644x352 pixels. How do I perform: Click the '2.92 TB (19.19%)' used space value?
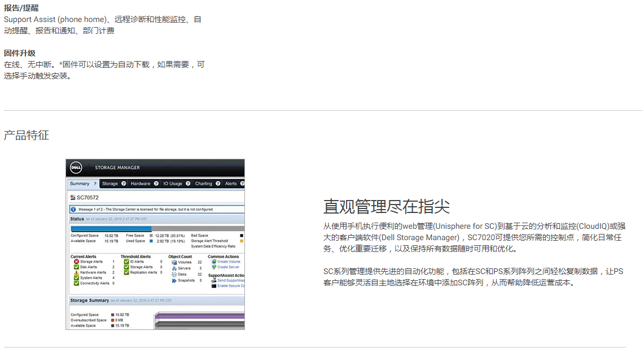pos(171,241)
